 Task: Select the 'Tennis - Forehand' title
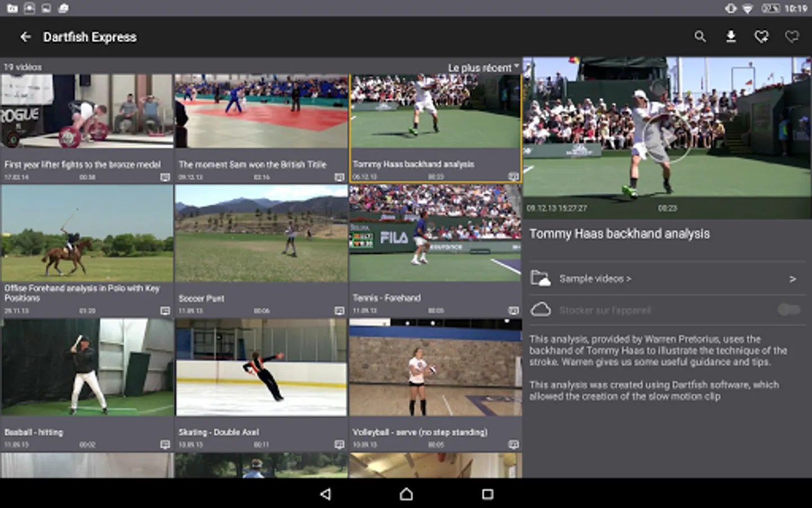coord(386,298)
